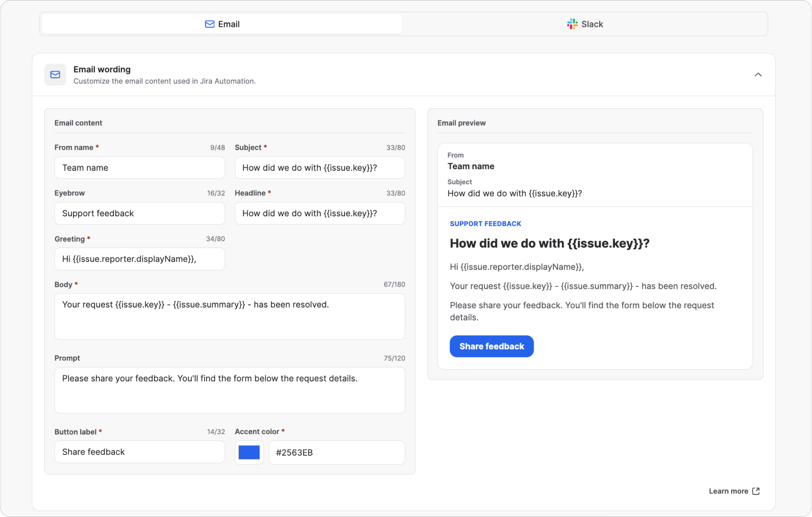Edit the Button label field
Image resolution: width=812 pixels, height=517 pixels.
[140, 452]
